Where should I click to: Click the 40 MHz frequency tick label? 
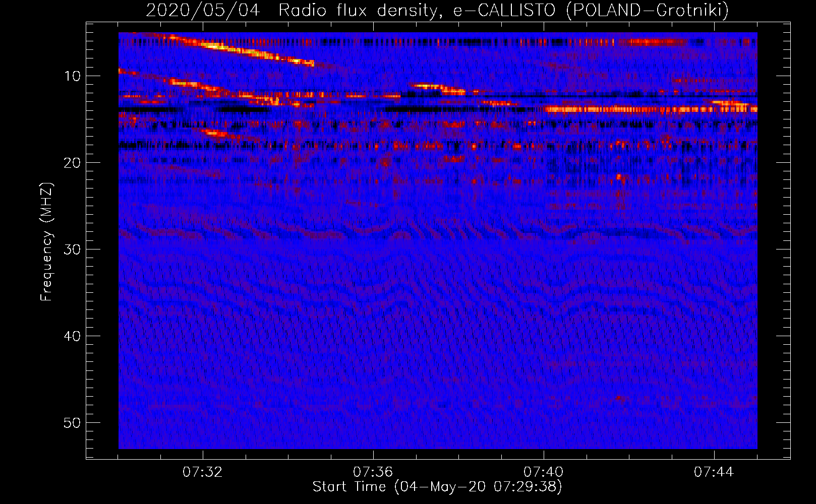pos(73,336)
